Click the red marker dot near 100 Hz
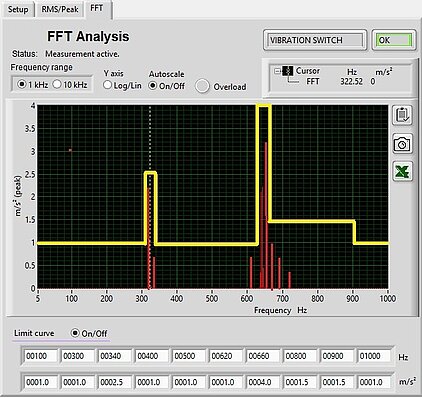The image size is (422, 398). point(70,150)
